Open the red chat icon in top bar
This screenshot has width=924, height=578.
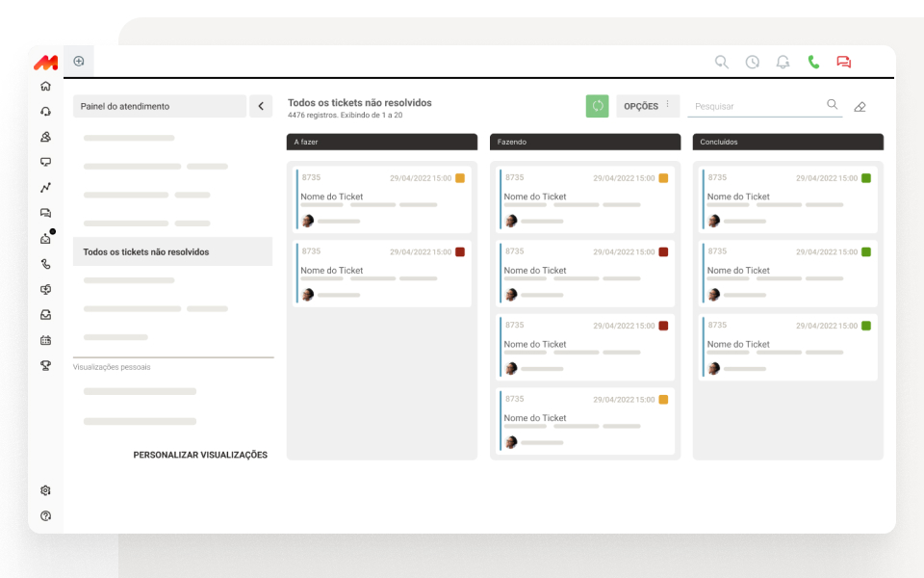[843, 61]
